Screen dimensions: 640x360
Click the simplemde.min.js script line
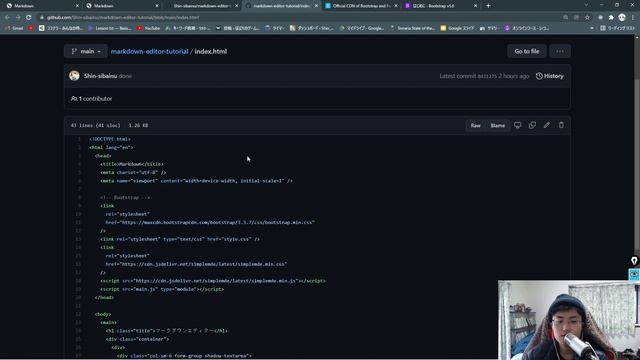click(213, 281)
